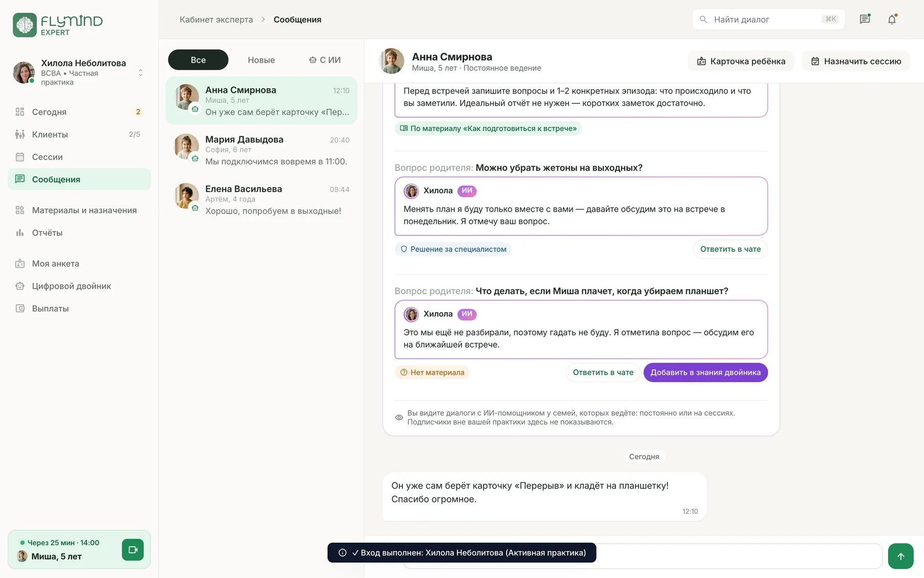The image size is (924, 578).
Task: Click Анна Смирнова's avatar in chat header
Action: coord(391,61)
